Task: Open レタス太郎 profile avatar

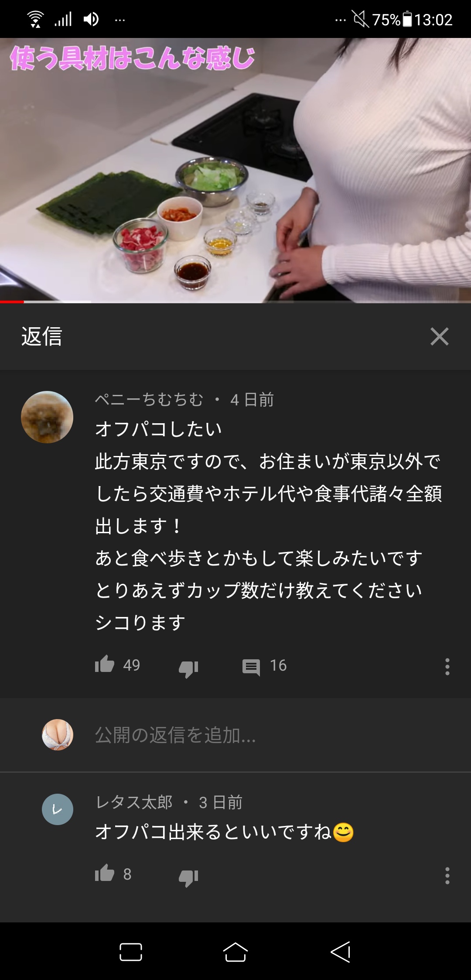Action: 58,809
